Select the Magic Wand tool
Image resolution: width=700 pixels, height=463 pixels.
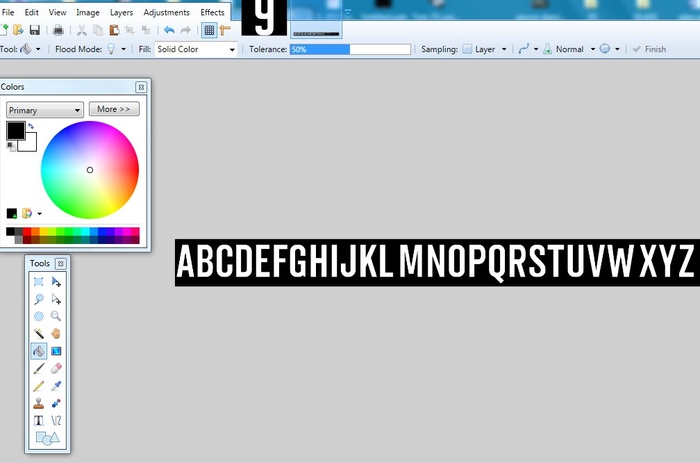pyautogui.click(x=39, y=334)
